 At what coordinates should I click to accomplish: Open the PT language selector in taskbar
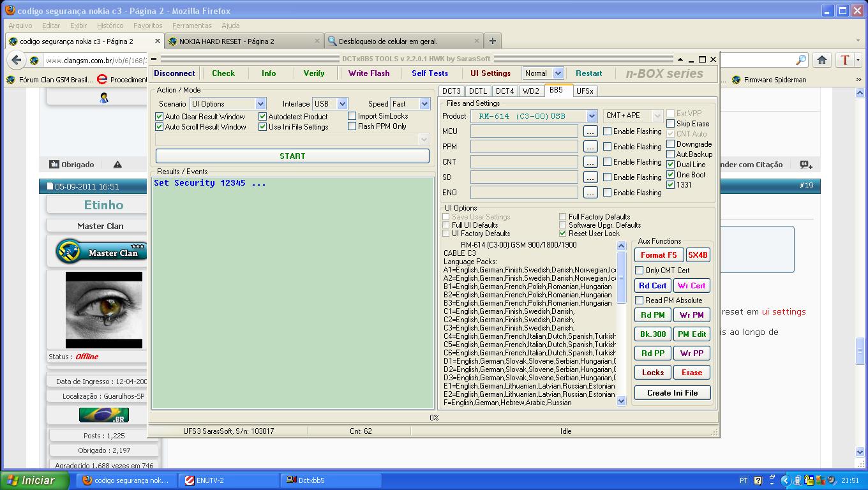(x=744, y=480)
